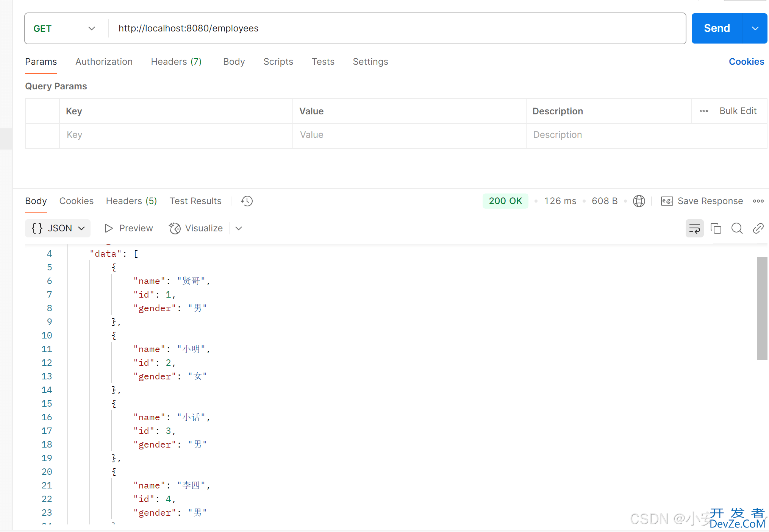769x532 pixels.
Task: Open the GET method dropdown
Action: [64, 28]
